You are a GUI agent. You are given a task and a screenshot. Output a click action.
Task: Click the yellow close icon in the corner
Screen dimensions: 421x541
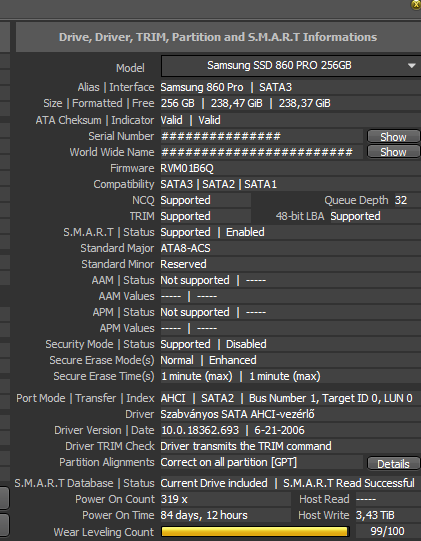point(416,4)
